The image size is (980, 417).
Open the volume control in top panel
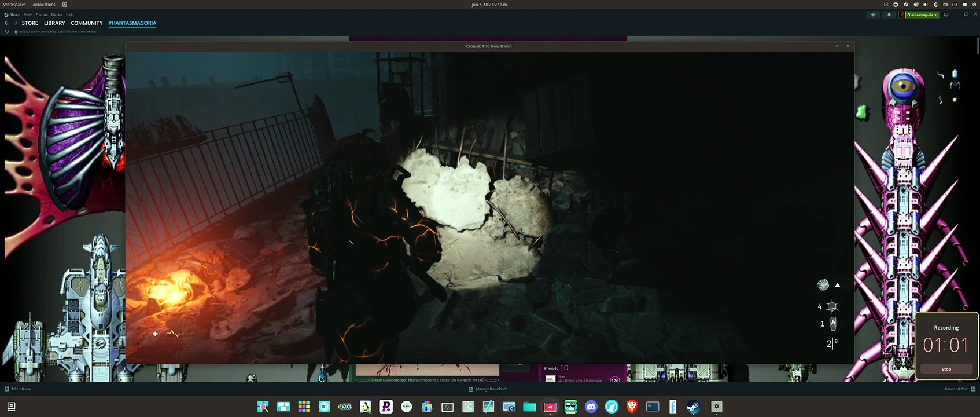[926, 5]
